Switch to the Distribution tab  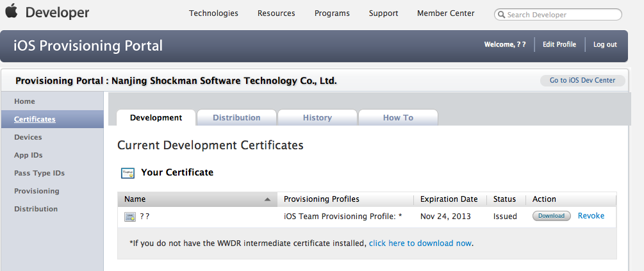(x=236, y=117)
